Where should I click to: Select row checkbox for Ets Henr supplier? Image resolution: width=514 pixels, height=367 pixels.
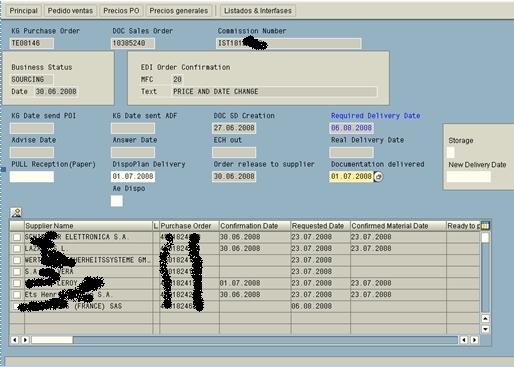(x=17, y=295)
